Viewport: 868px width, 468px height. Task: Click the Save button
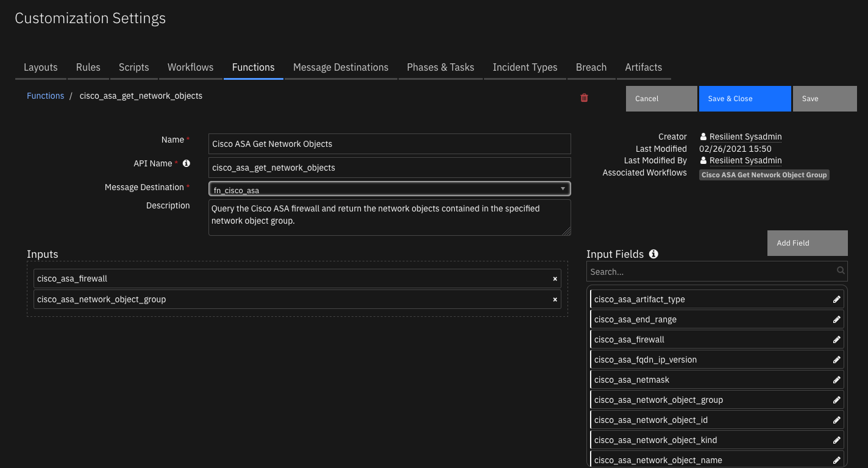[825, 99]
